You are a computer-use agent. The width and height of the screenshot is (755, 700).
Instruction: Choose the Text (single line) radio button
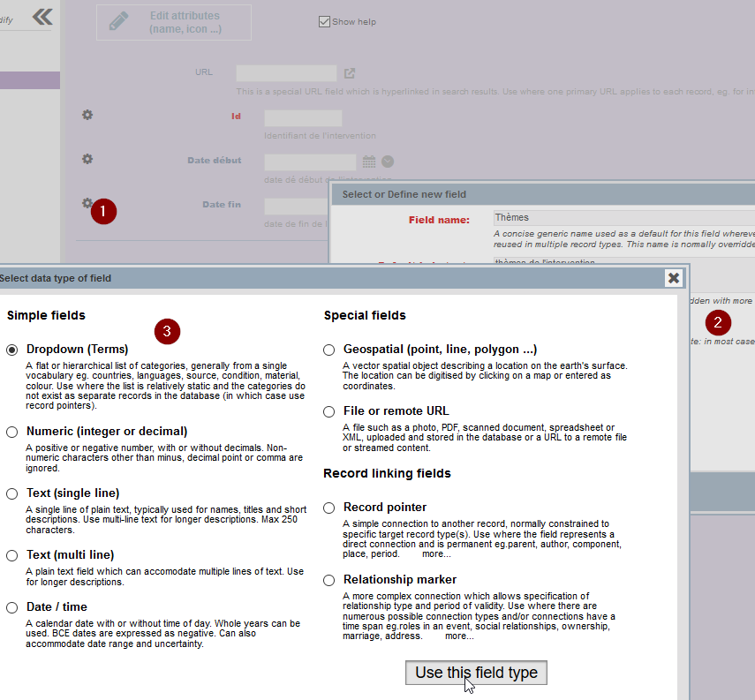[x=12, y=493]
